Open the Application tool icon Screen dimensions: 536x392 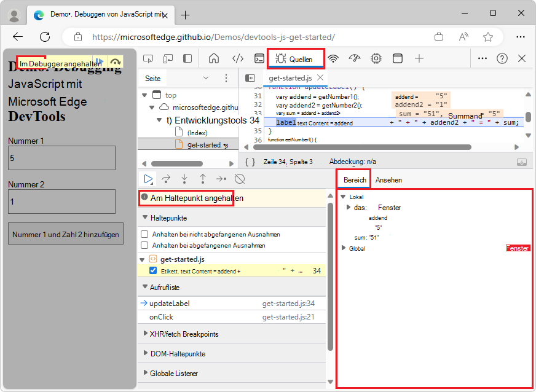click(398, 58)
